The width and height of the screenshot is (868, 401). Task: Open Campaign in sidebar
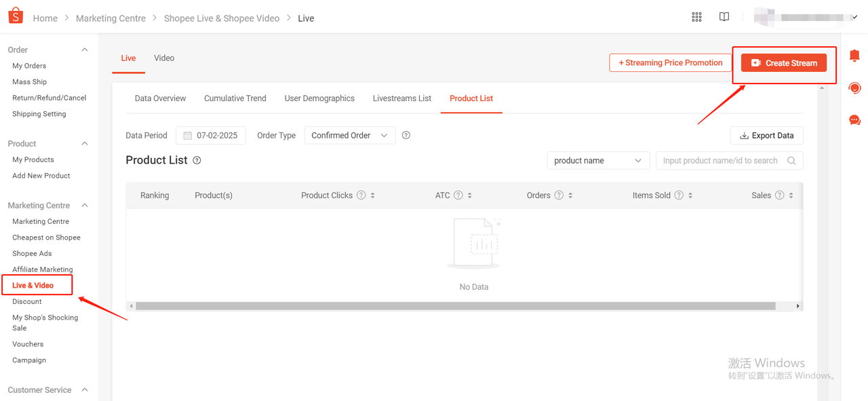[x=29, y=360]
